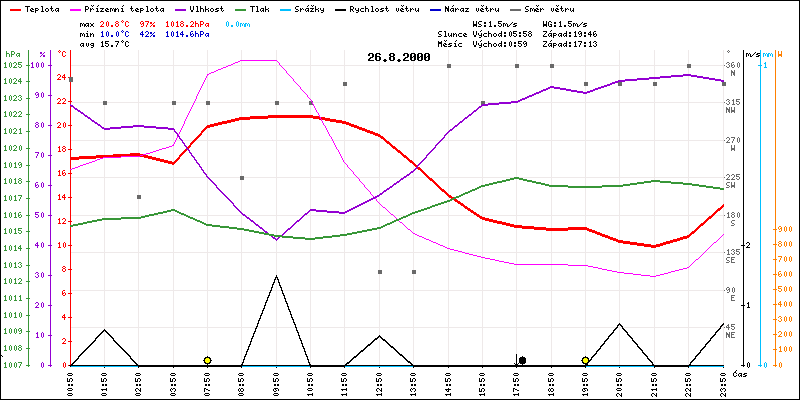This screenshot has width=800, height=400.
Task: Click the yellow sunset marker near 19:50
Action: click(x=585, y=360)
